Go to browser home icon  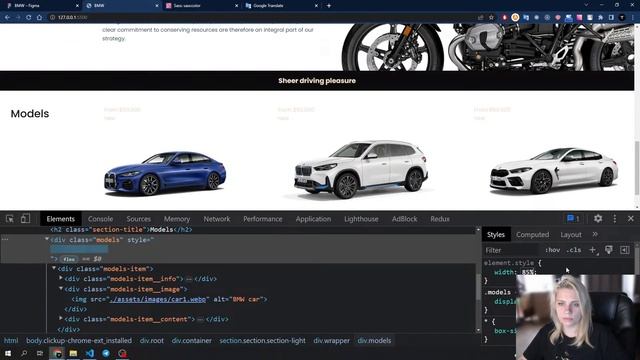click(x=39, y=18)
